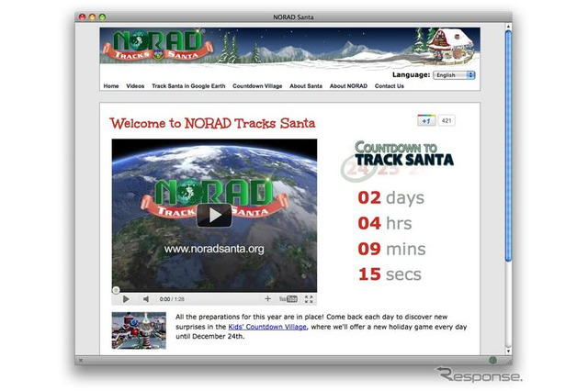This screenshot has width=588, height=391.
Task: Open the Videos menu item
Action: click(135, 85)
